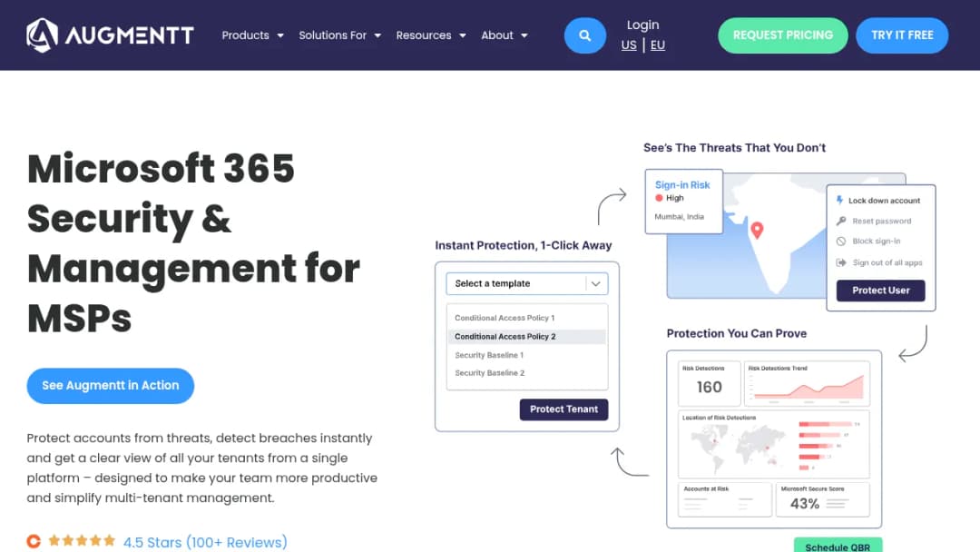Screen dimensions: 980x552
Task: Open the search magnifier button
Action: [x=584, y=35]
